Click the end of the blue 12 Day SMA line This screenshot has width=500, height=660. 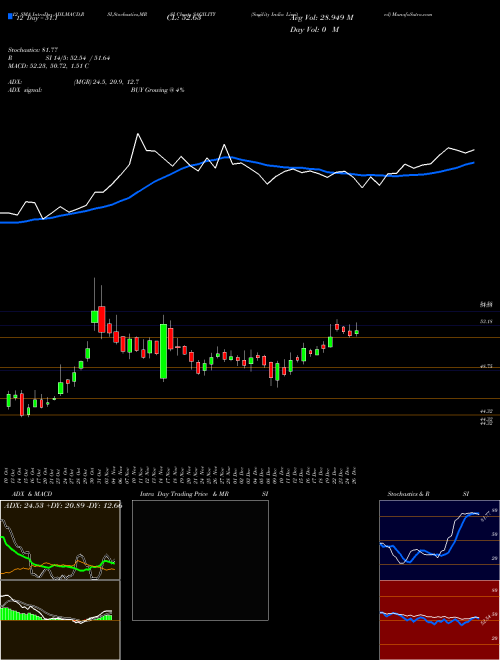[474, 162]
